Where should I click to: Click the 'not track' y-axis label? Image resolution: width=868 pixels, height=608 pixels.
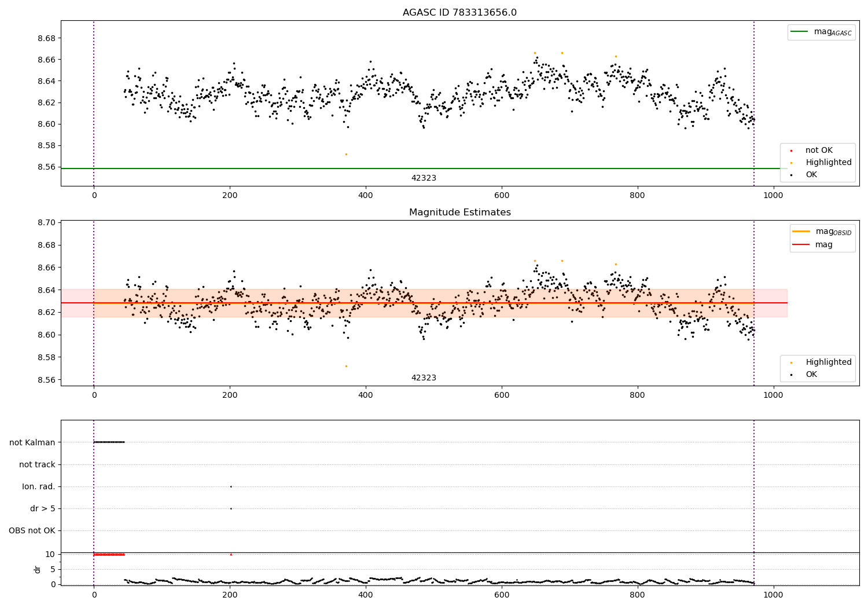(37, 464)
